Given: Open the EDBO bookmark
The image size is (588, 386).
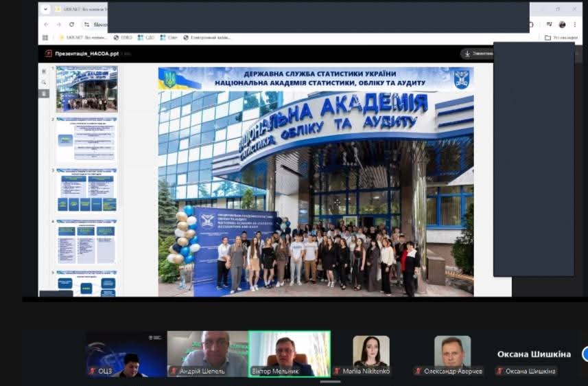Looking at the screenshot, I should tap(123, 38).
